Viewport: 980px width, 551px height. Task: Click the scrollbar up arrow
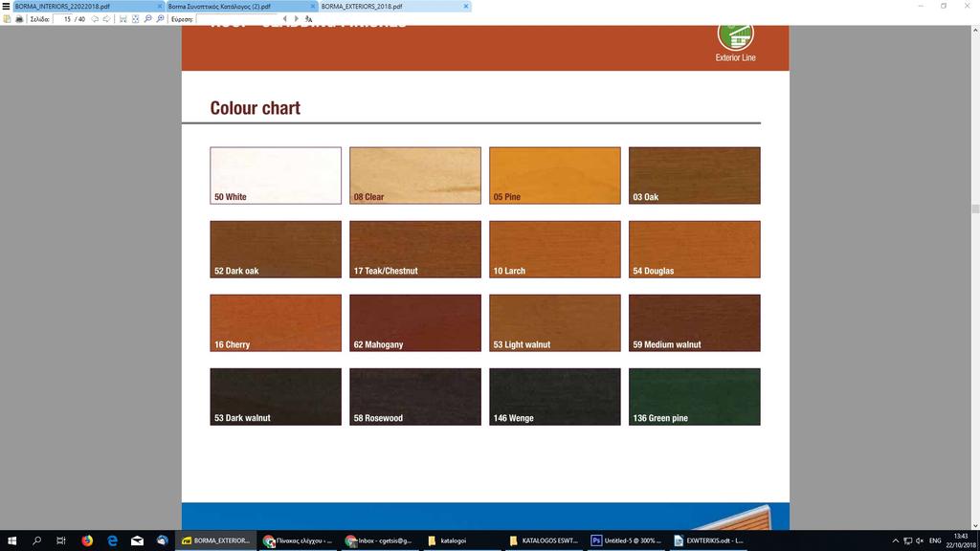point(975,30)
